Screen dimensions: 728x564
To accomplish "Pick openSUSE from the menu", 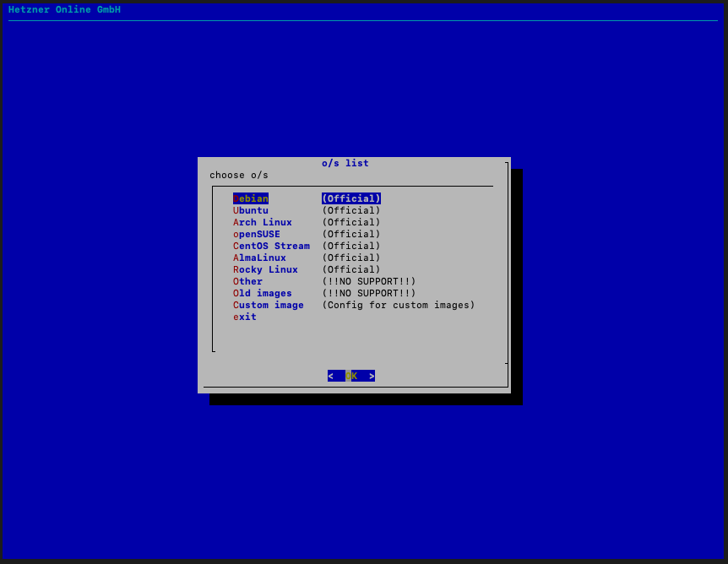I will coord(257,234).
